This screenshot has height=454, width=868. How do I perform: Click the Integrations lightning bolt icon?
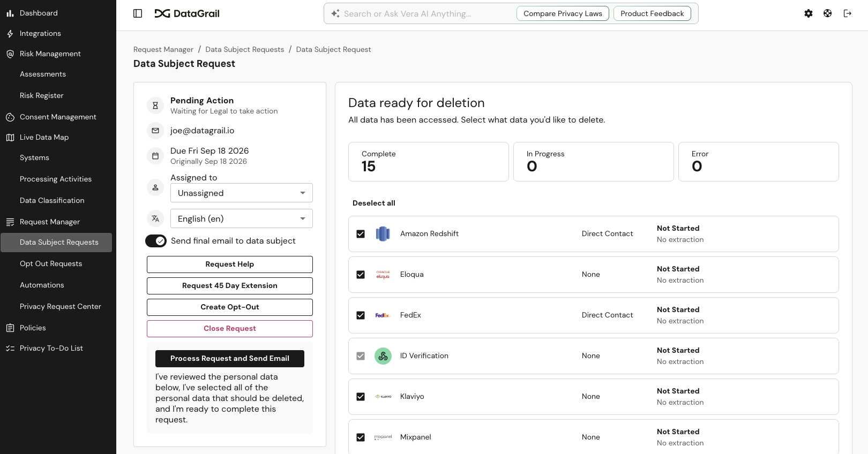[10, 34]
